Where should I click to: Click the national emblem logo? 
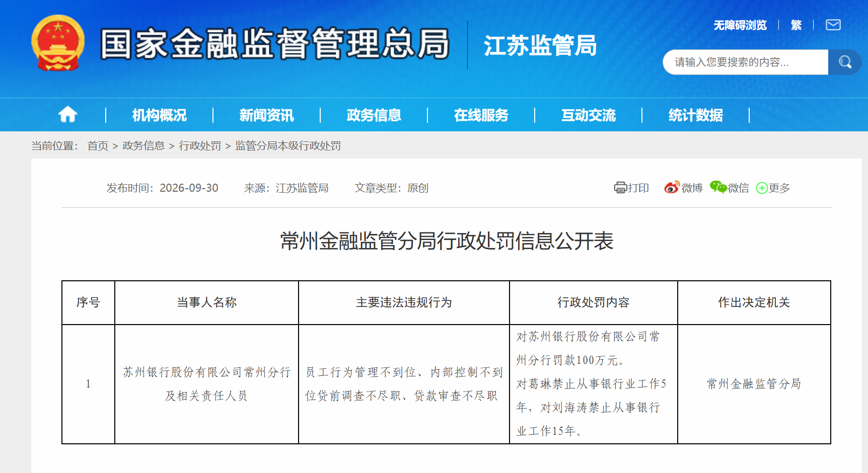58,43
